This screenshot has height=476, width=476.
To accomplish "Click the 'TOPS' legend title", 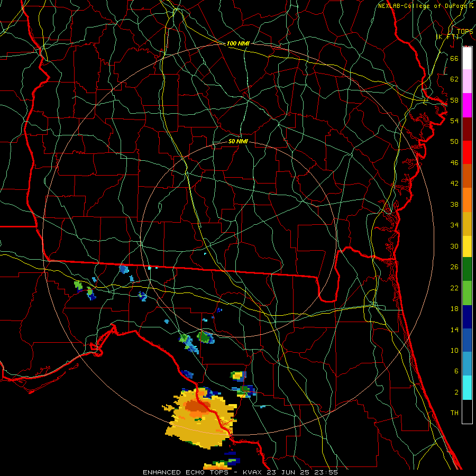I will (x=465, y=32).
